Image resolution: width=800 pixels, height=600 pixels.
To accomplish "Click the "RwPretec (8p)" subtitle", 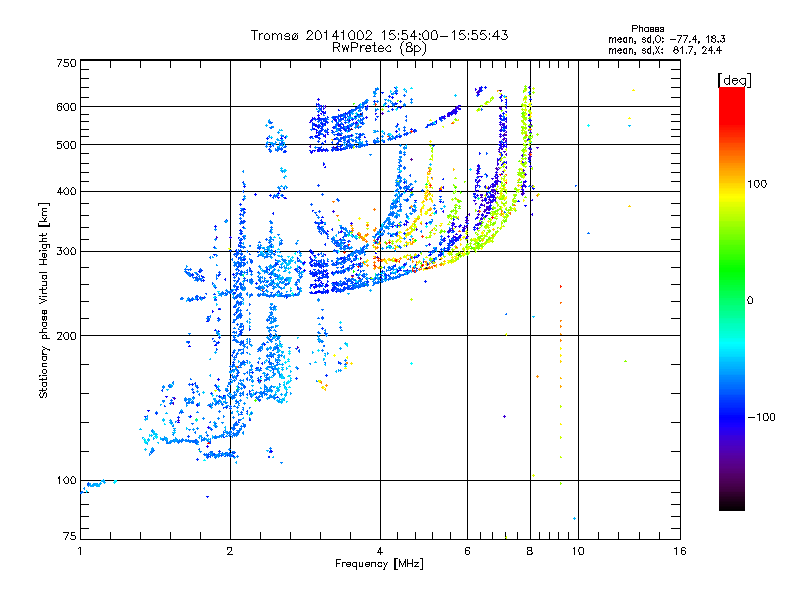I will tap(379, 48).
